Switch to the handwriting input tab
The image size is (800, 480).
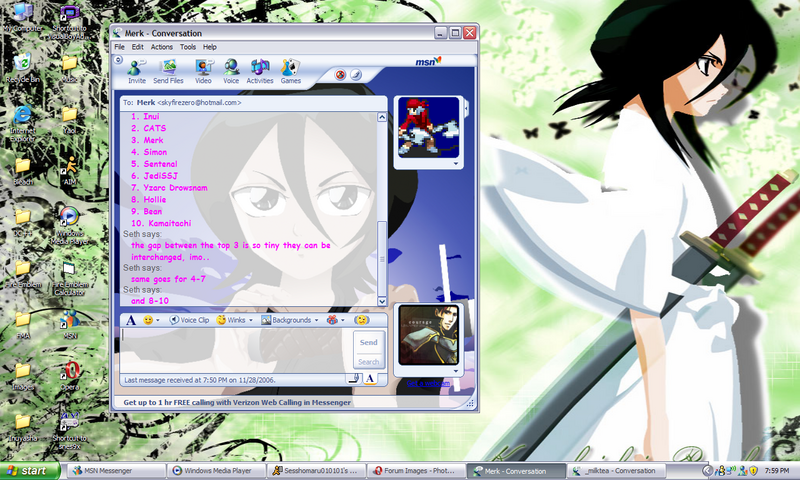tap(354, 379)
